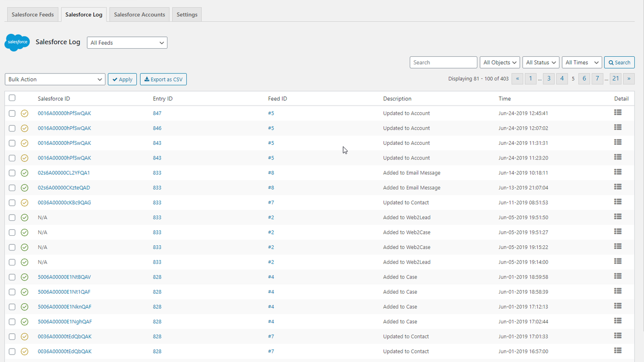Click inside the Search text field
Screen dimensions: 644x362
click(443, 62)
